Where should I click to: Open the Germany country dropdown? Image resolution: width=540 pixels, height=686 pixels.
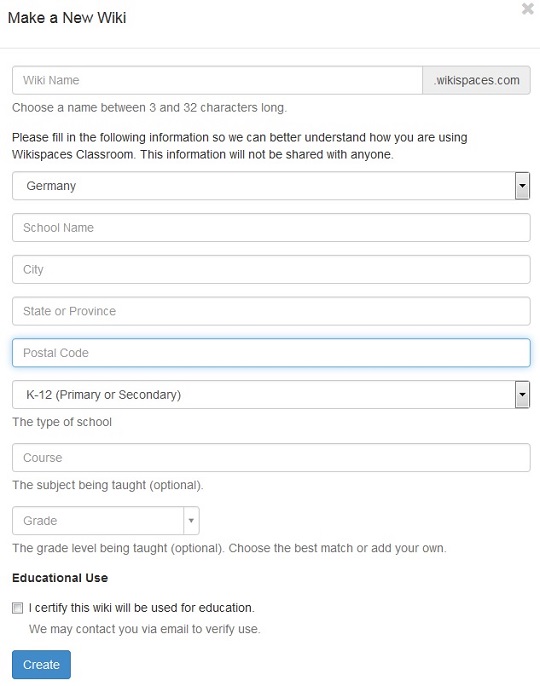[x=271, y=186]
